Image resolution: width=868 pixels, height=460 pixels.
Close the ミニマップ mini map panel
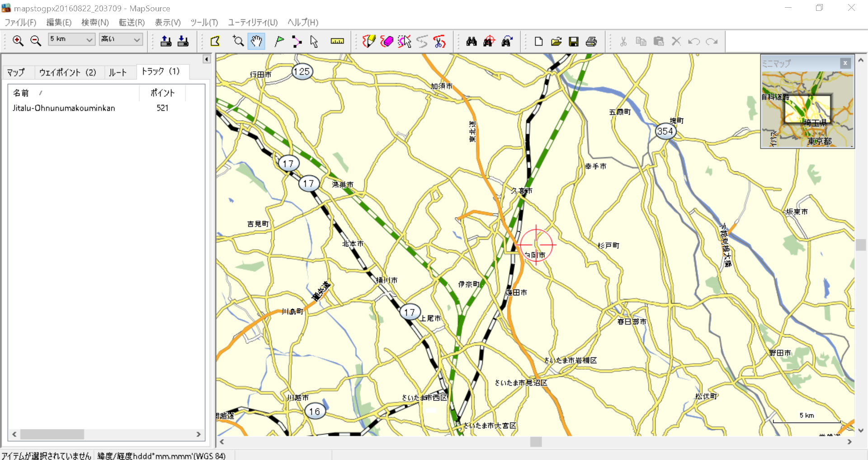[x=845, y=63]
